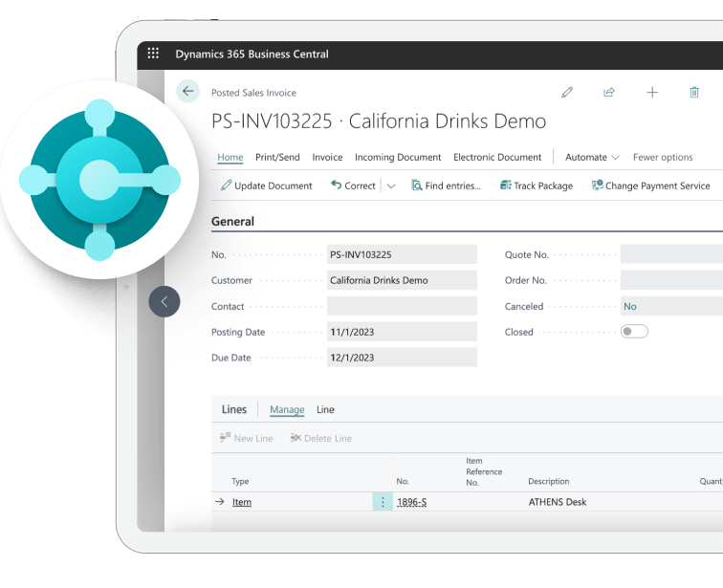Open the app launcher waffle icon

[x=153, y=54]
